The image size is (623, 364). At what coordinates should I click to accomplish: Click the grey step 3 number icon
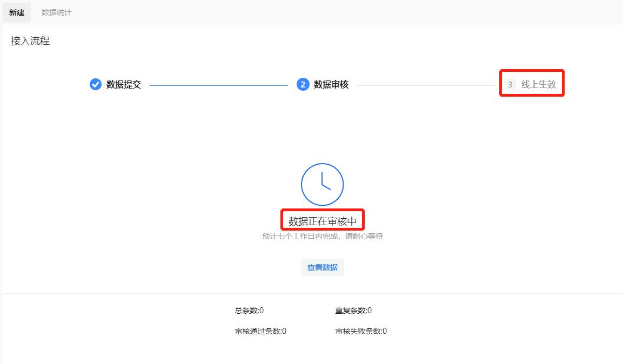(x=511, y=84)
